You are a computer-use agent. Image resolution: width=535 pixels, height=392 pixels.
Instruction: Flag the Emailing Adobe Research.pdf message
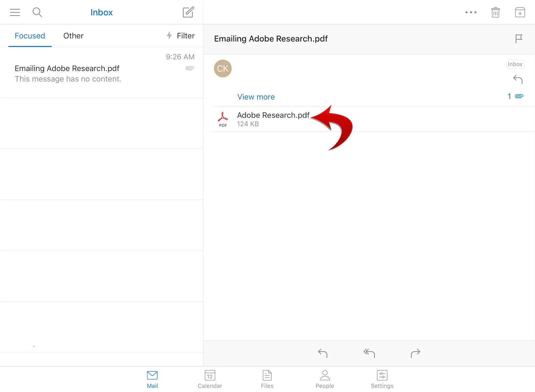click(519, 39)
